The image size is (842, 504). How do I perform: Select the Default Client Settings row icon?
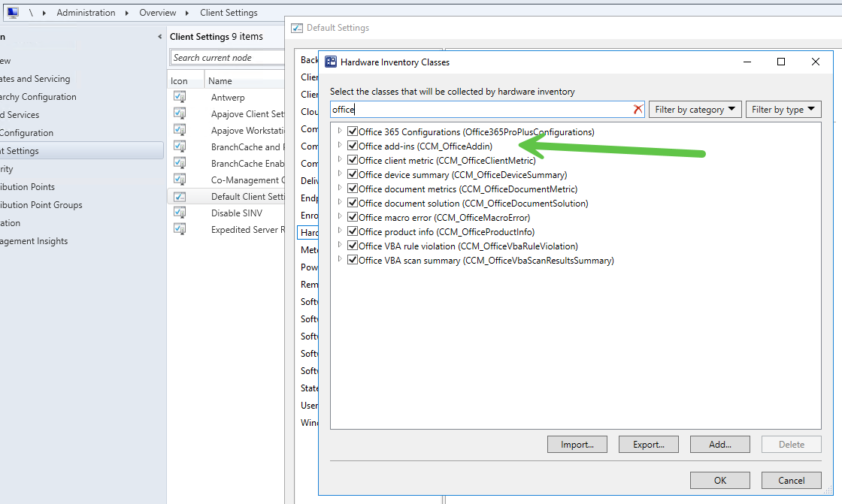[180, 197]
